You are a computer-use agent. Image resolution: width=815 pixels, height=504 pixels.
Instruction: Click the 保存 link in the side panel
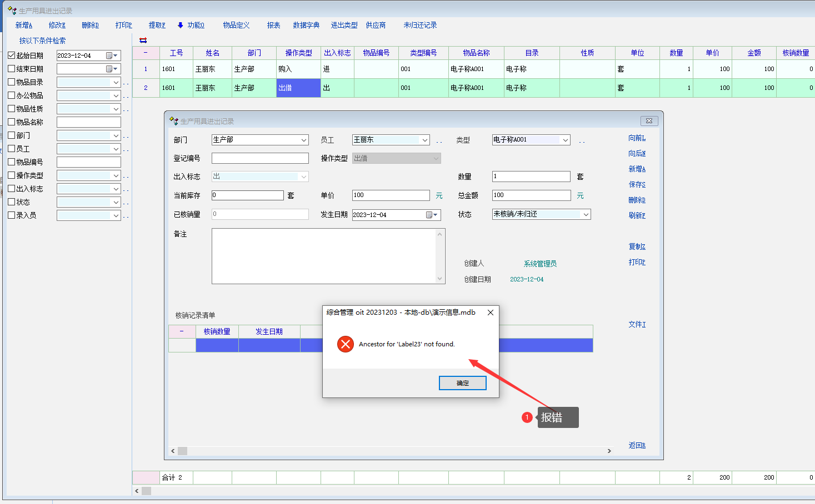coord(637,184)
